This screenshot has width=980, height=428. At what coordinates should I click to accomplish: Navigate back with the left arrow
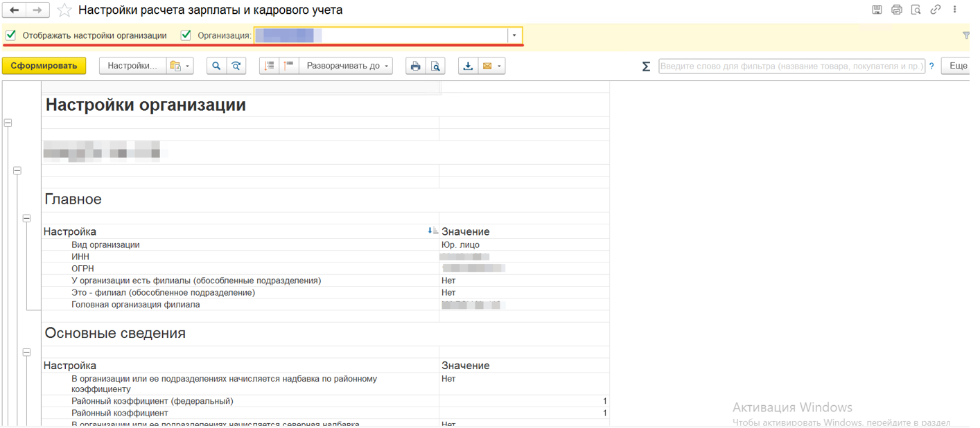coord(15,10)
